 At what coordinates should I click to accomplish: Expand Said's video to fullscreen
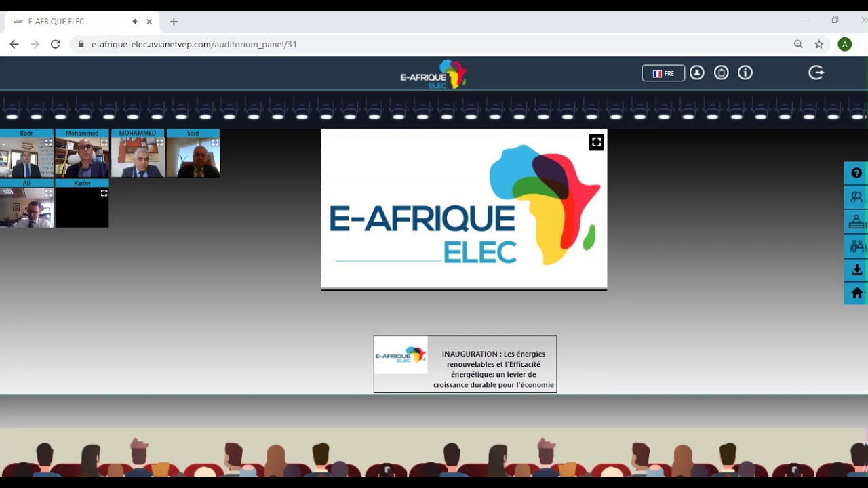tap(215, 143)
